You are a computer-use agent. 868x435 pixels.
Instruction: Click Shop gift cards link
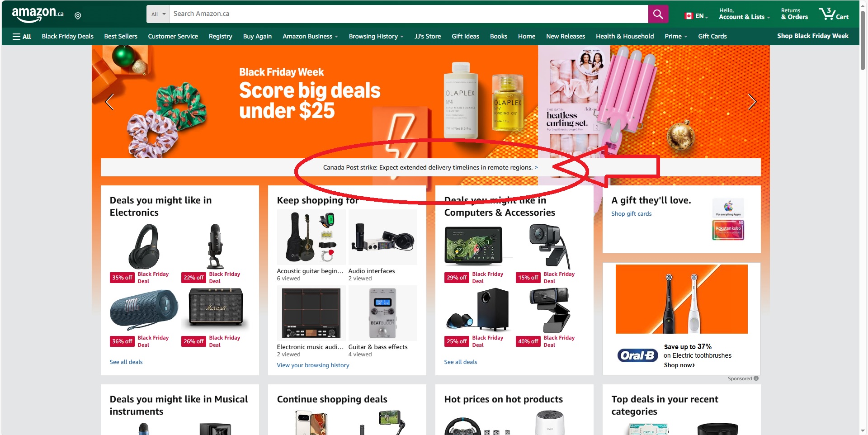pos(631,214)
